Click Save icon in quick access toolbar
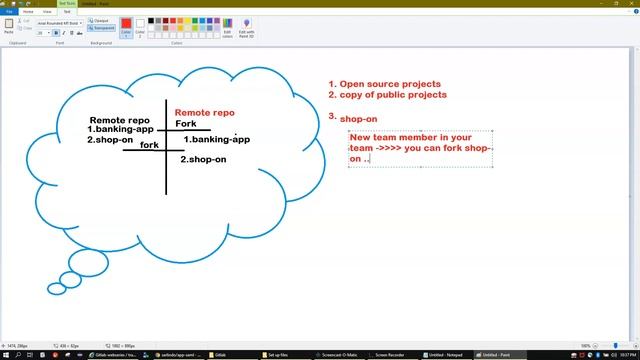Image resolution: width=640 pixels, height=360 pixels. pyautogui.click(x=13, y=3)
